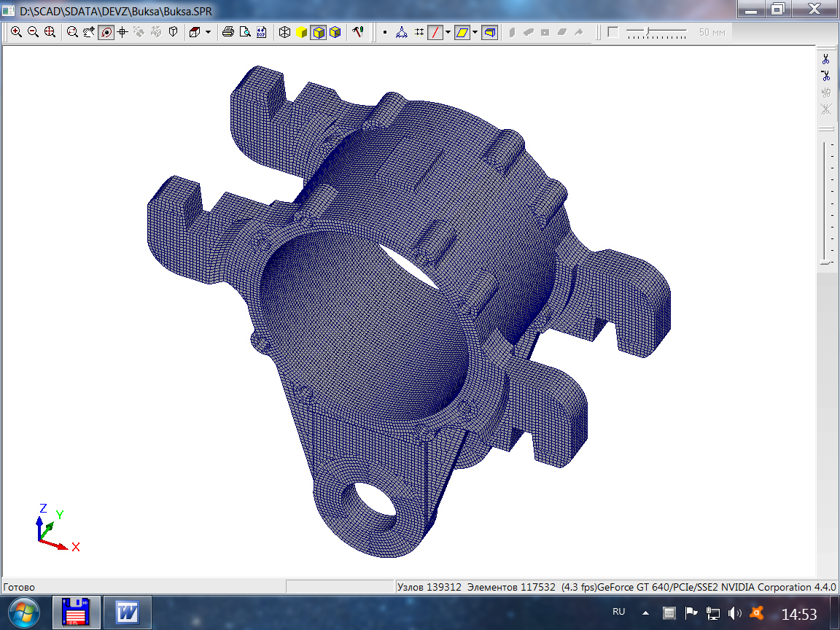Click the Готово status bar text
The width and height of the screenshot is (840, 630).
pyautogui.click(x=19, y=587)
